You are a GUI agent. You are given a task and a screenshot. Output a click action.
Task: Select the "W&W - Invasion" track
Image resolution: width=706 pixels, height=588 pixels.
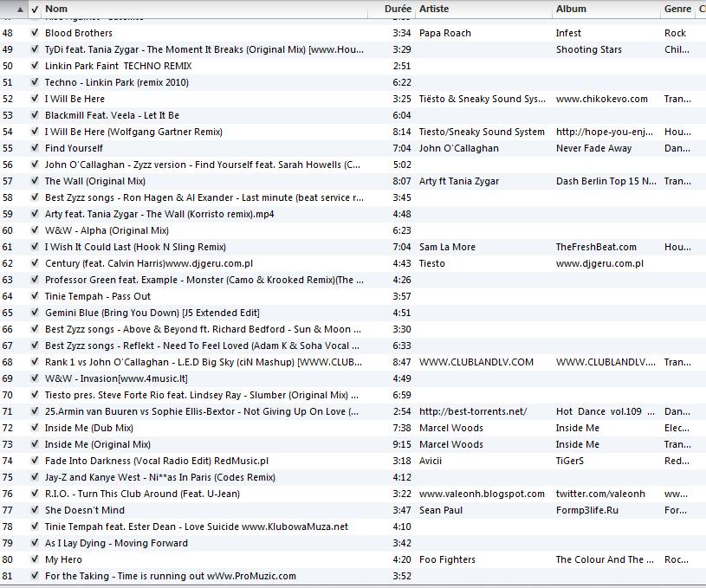pos(116,378)
